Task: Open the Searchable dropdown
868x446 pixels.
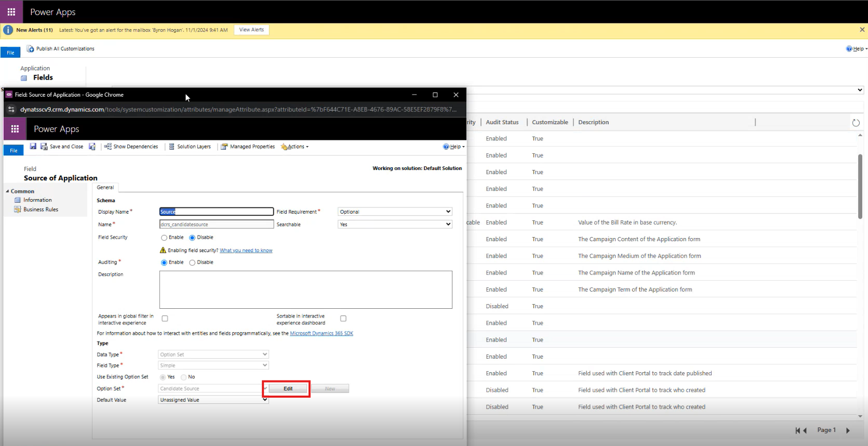Action: click(x=395, y=225)
